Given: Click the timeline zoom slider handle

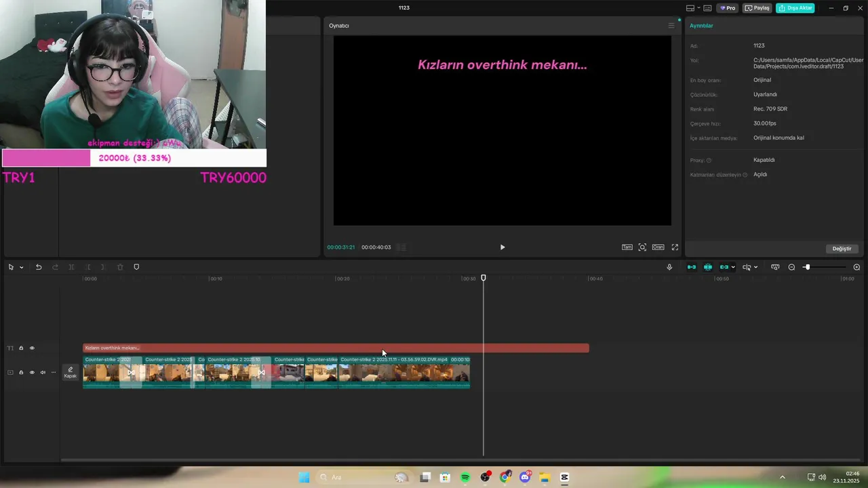Looking at the screenshot, I should pos(807,267).
